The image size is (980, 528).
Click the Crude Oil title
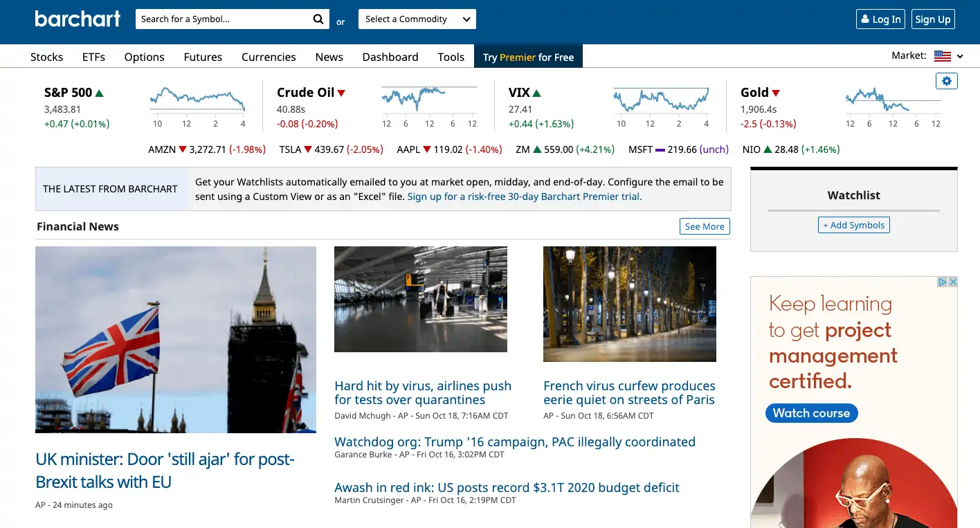pos(306,93)
